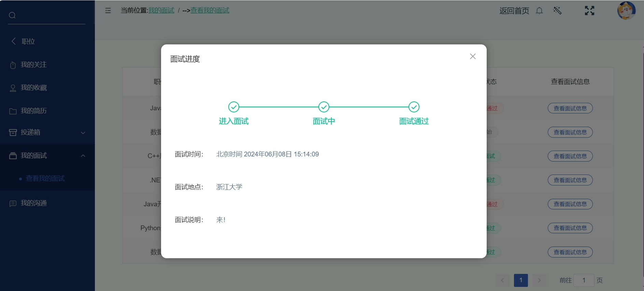Click the 前往 page number input

[x=584, y=280]
